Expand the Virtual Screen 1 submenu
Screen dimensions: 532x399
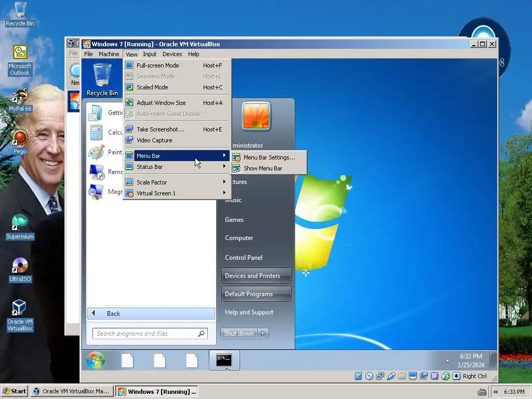[177, 193]
